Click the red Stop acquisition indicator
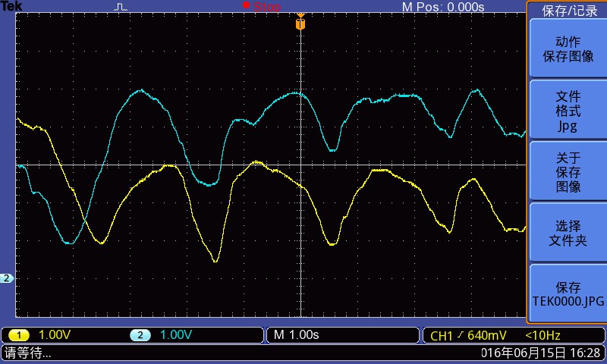Screen dimensions: 607x364 point(262,6)
